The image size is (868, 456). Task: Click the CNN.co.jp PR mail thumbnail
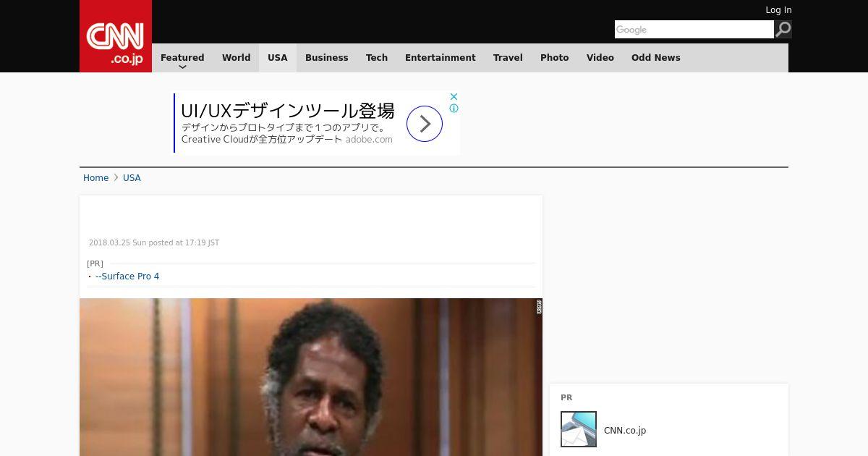[x=579, y=429]
